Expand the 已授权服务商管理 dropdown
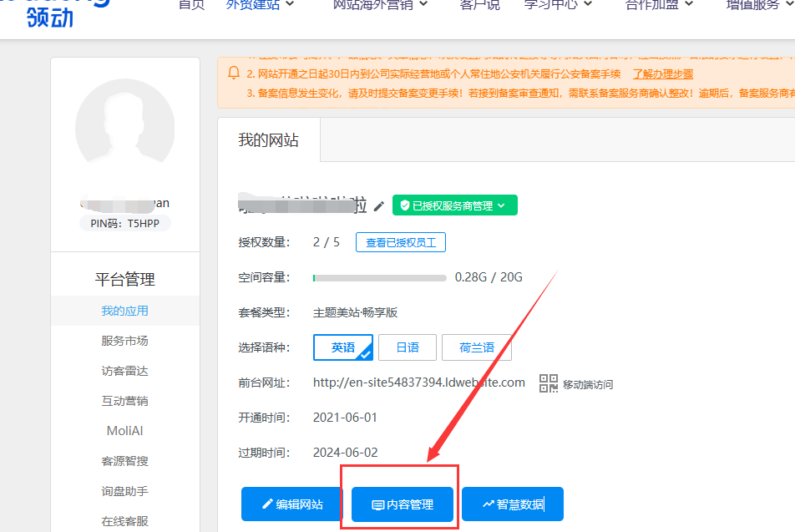Viewport: 795px width, 532px height. point(501,205)
